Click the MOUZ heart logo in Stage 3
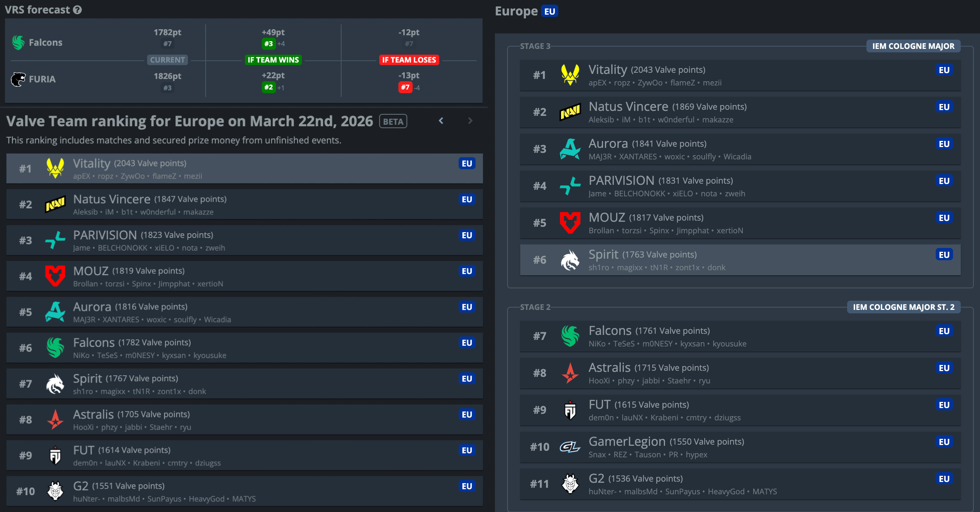 [x=570, y=223]
